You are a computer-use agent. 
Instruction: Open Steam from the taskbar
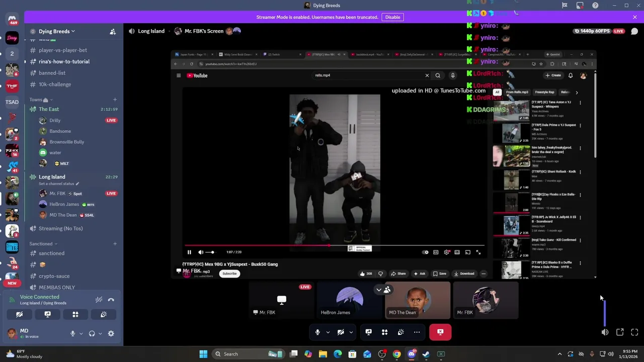point(426,354)
